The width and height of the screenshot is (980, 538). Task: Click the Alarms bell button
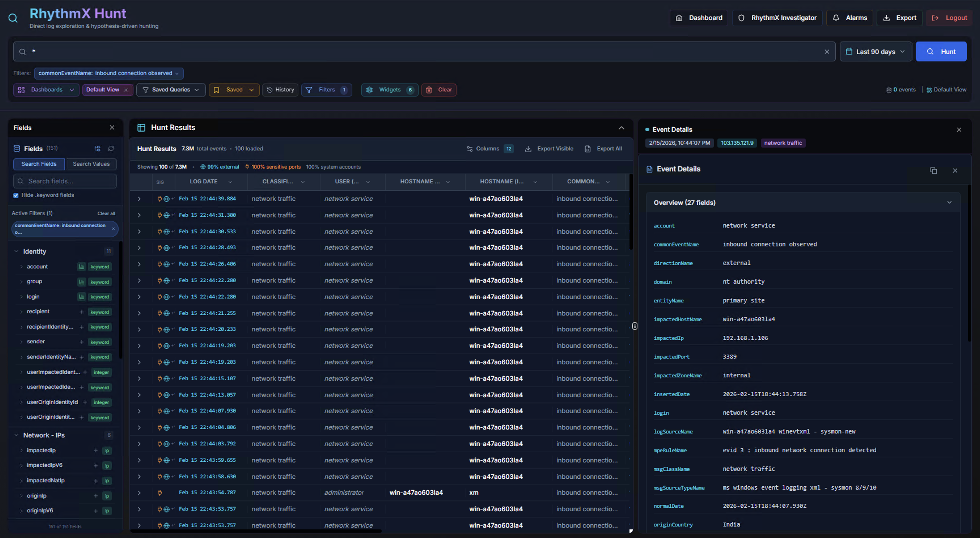(850, 18)
